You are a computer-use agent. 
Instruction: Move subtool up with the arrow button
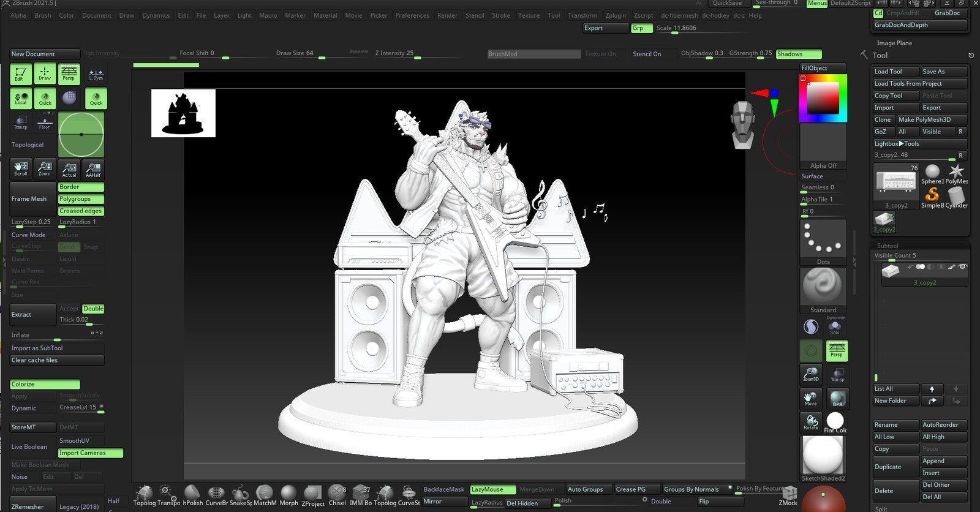932,389
